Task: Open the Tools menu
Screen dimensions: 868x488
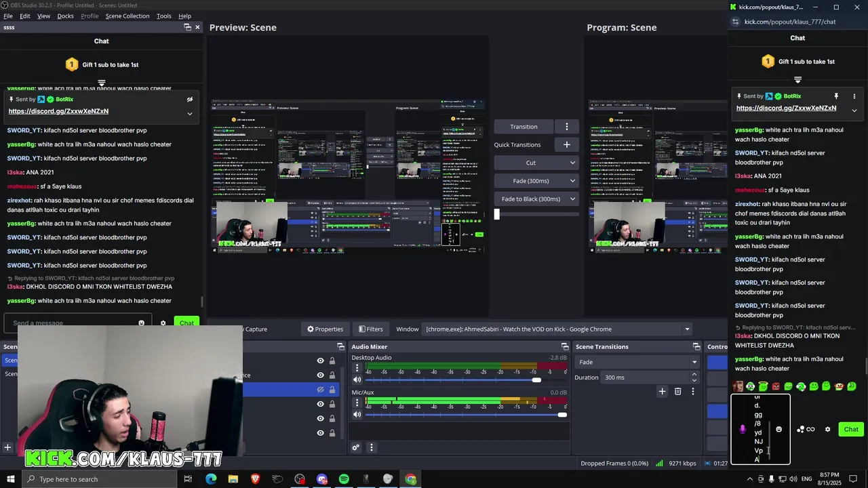Action: (163, 16)
